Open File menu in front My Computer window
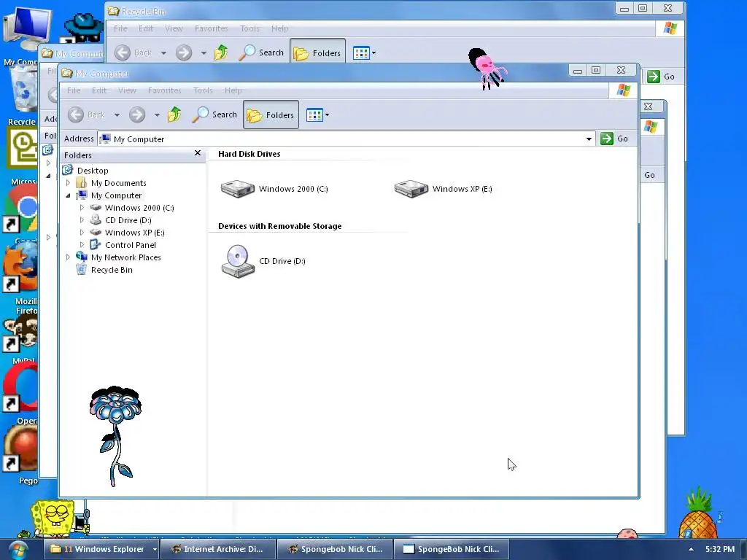Screen dimensions: 747x560 click(74, 90)
